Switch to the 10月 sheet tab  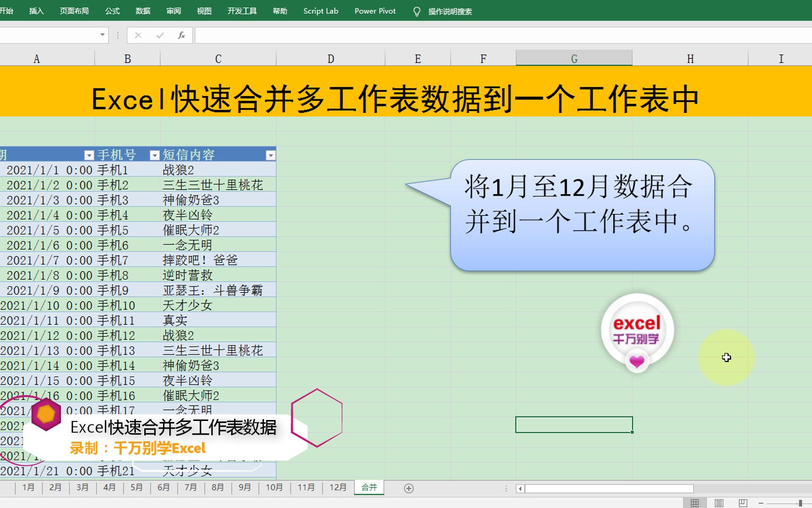(x=274, y=487)
